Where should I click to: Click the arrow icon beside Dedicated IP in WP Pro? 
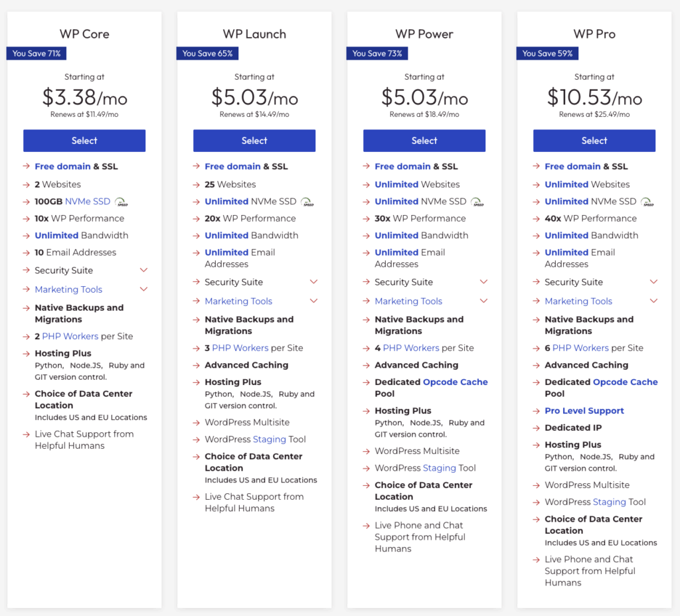(x=537, y=427)
